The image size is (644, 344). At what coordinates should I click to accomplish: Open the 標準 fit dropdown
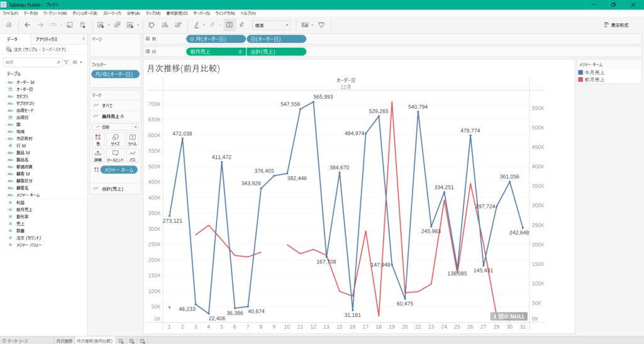pyautogui.click(x=271, y=25)
